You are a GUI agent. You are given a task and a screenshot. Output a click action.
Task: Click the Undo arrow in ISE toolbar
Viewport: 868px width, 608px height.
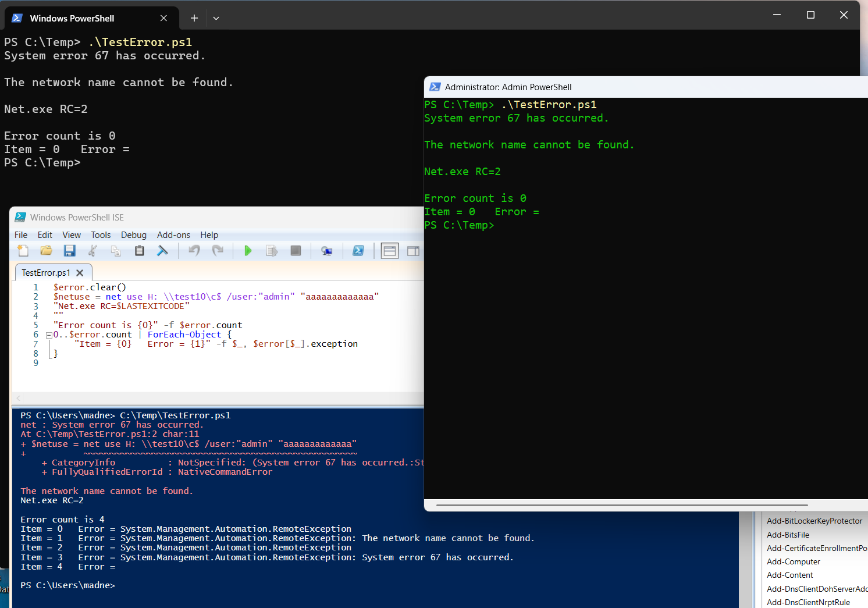(x=194, y=251)
